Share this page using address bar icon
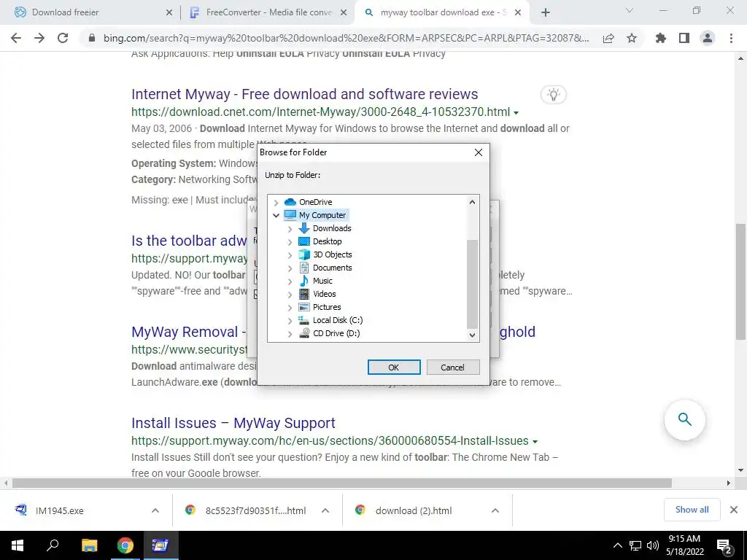Image resolution: width=747 pixels, height=560 pixels. pyautogui.click(x=608, y=38)
